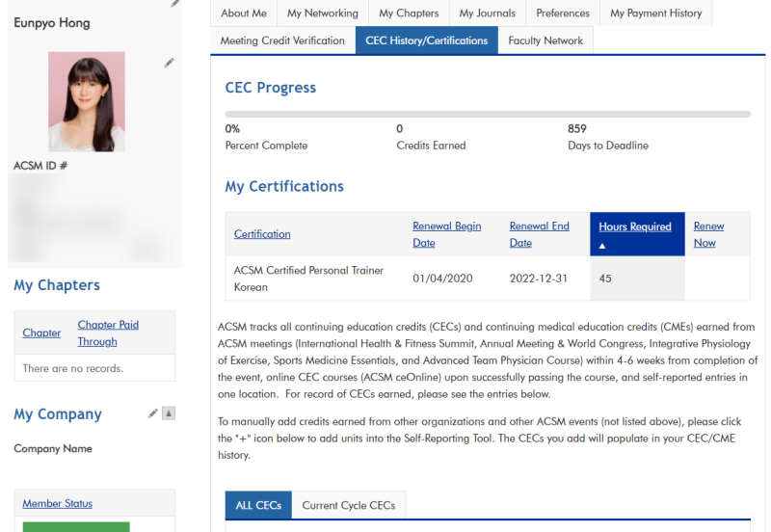The image size is (771, 532).
Task: Click the CEC progress bar
Action: [x=488, y=114]
